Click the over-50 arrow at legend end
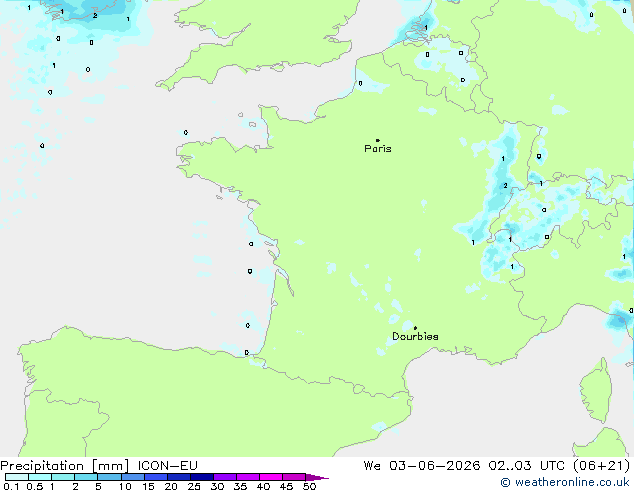634x490 pixels. (x=317, y=477)
